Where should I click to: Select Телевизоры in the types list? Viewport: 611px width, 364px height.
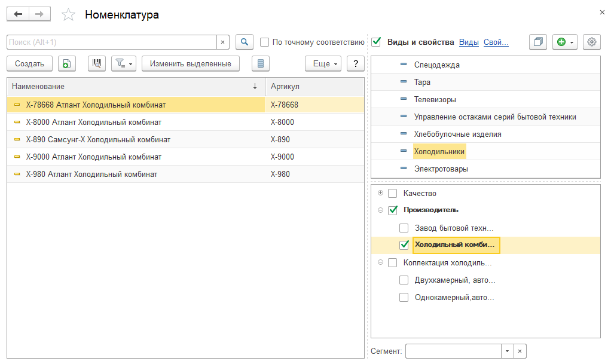(435, 99)
